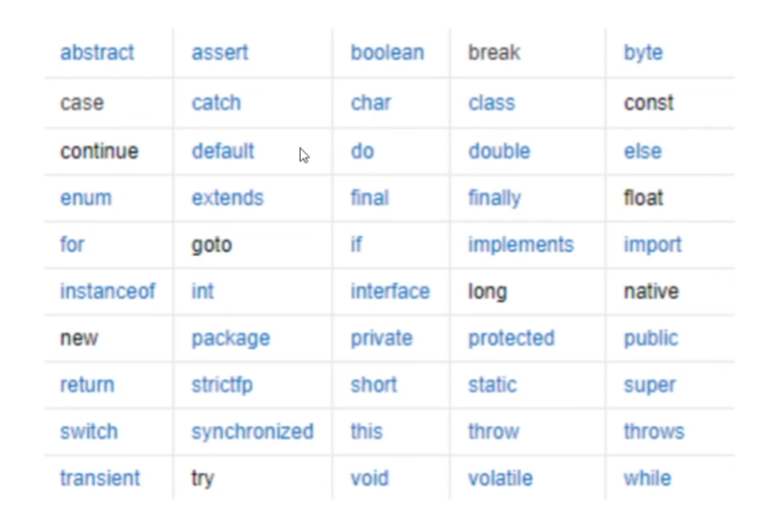770x532 pixels.
Task: Open the 'assert' keyword link
Action: [220, 53]
